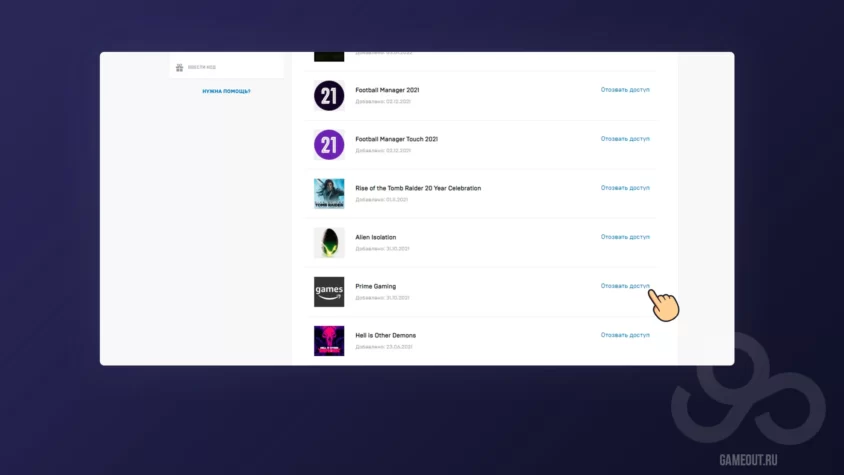Click the added date under Football Manager 2021
Screen dimensions: 844x475
pyautogui.click(x=383, y=102)
